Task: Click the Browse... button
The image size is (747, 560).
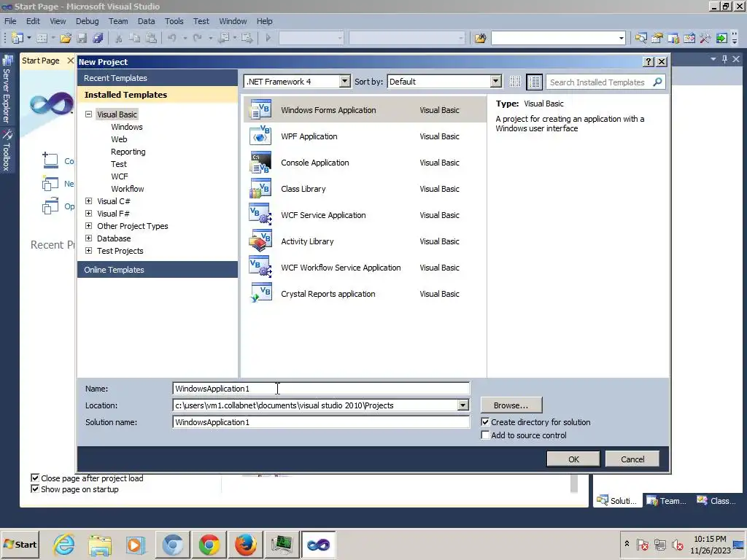Action: click(511, 405)
